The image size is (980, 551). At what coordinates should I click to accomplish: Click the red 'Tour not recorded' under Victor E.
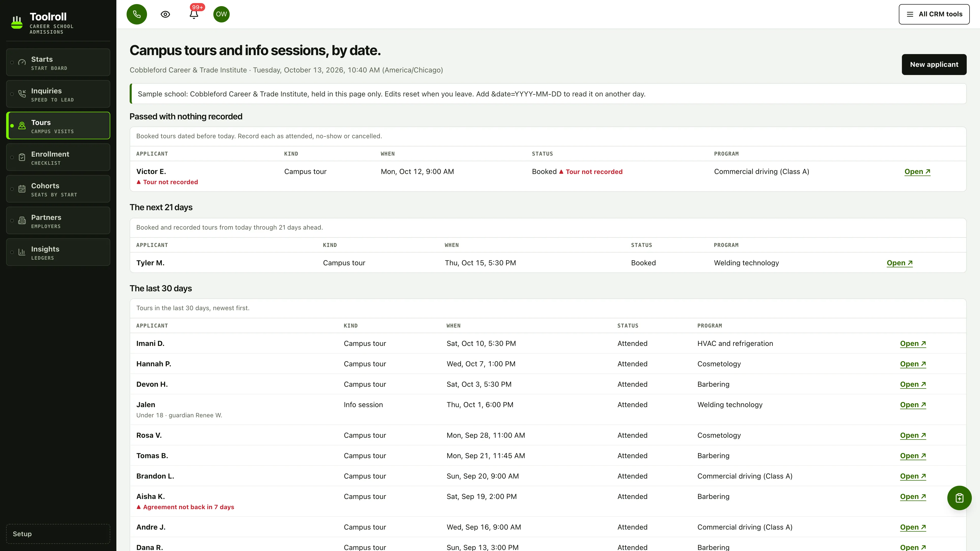pos(167,182)
